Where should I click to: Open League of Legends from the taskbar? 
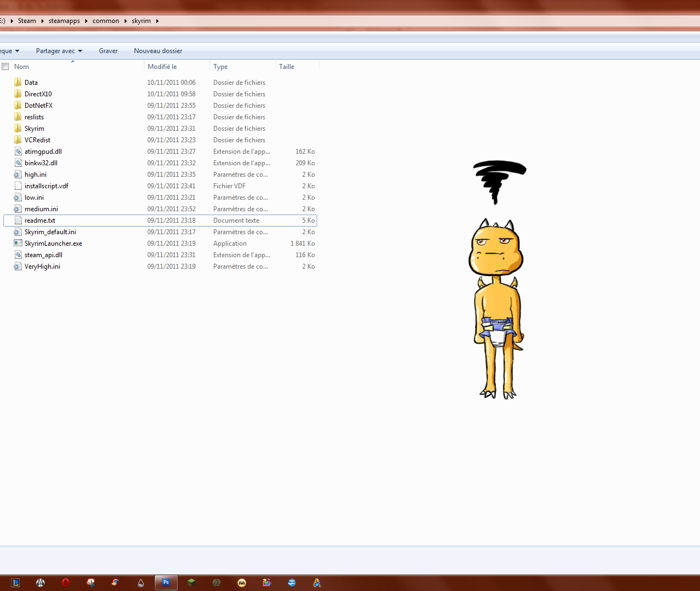[x=15, y=583]
